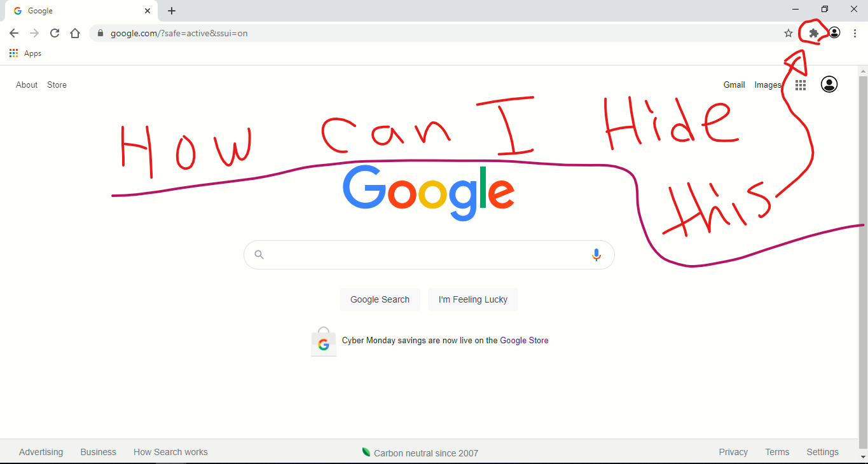Click the Google logo
The height and width of the screenshot is (464, 868).
429,193
